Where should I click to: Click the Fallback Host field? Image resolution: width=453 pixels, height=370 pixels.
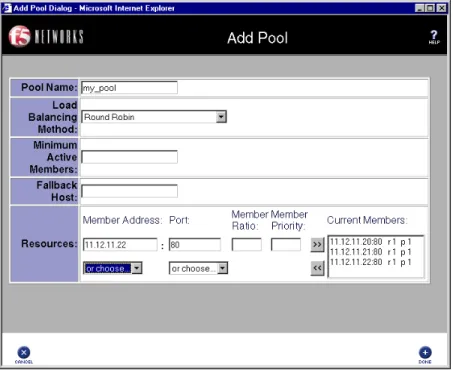129,191
